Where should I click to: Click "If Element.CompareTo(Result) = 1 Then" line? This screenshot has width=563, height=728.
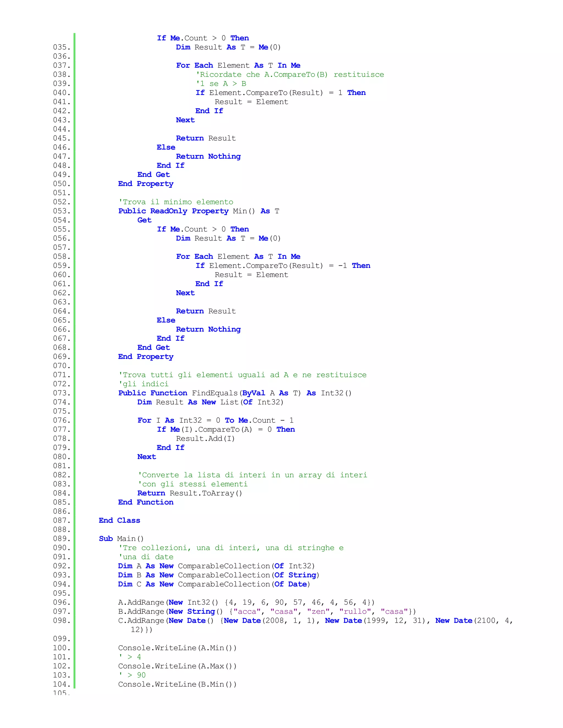pos(280,93)
